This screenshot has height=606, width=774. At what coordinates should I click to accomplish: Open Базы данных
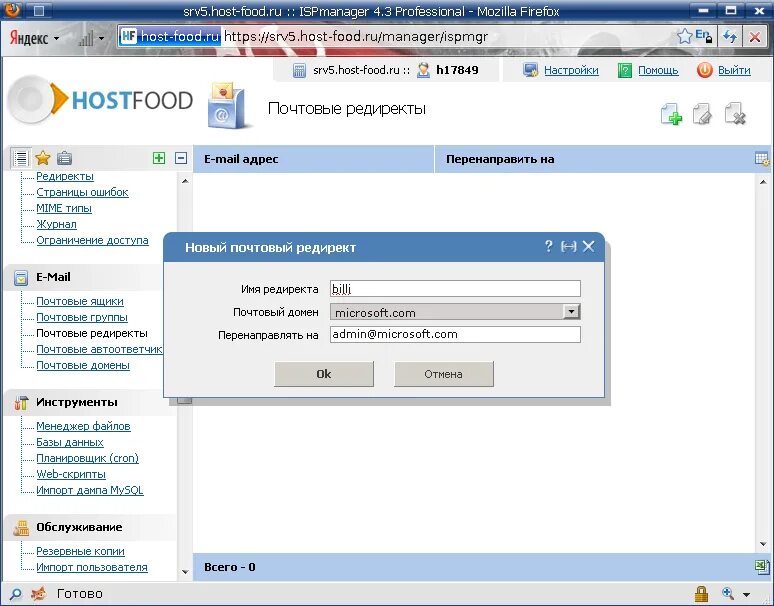[x=70, y=442]
